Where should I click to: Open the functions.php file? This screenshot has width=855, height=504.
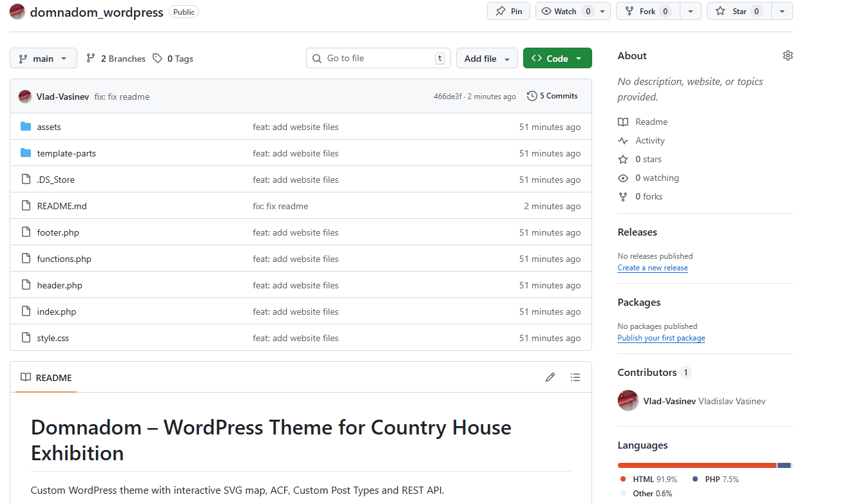(x=64, y=259)
